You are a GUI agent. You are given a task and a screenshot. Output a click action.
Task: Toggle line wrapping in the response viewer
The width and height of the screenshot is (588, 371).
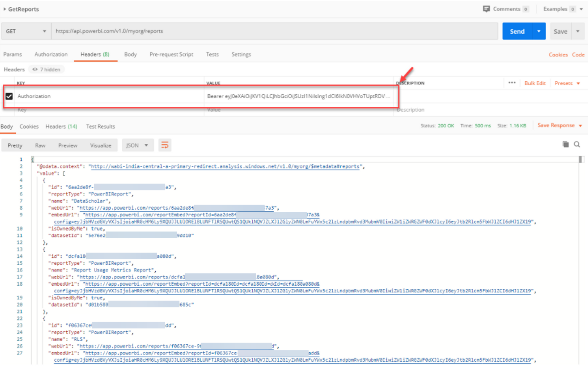(165, 145)
